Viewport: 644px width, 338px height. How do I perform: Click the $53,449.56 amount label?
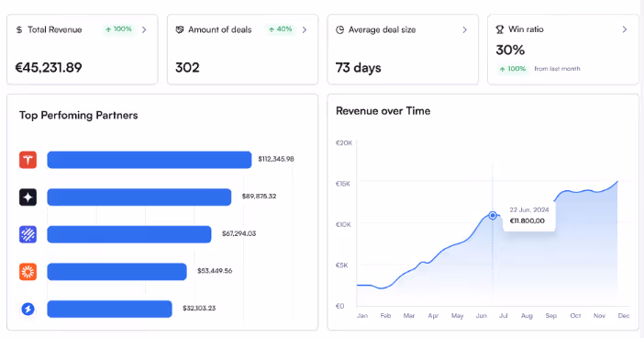(215, 271)
